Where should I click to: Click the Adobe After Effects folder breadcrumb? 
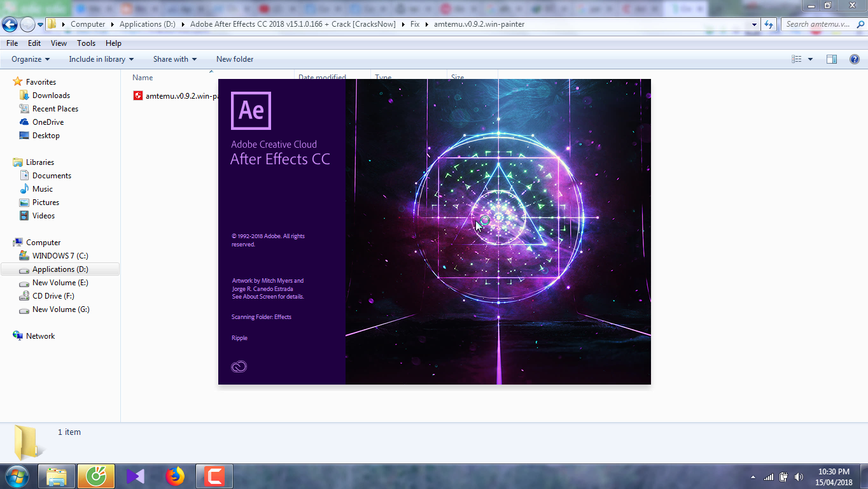tap(293, 24)
